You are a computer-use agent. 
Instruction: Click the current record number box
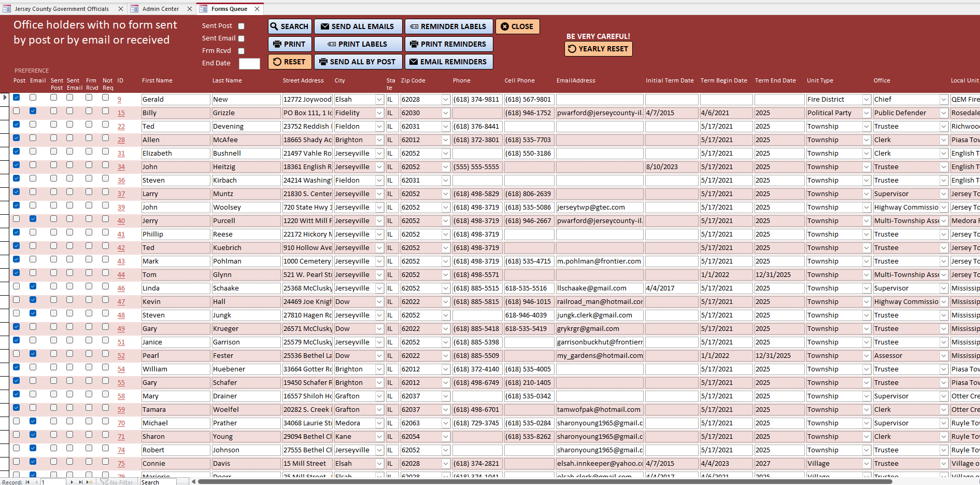click(53, 482)
